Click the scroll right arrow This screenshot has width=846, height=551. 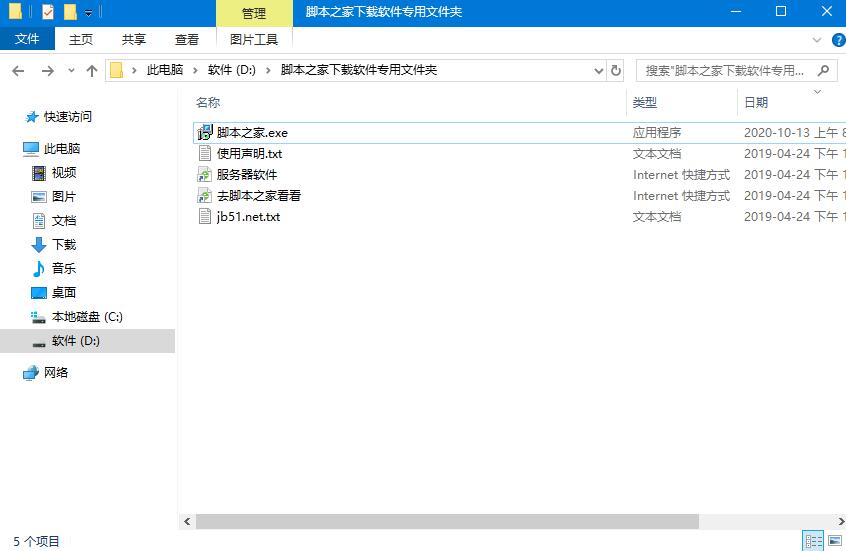coord(841,521)
